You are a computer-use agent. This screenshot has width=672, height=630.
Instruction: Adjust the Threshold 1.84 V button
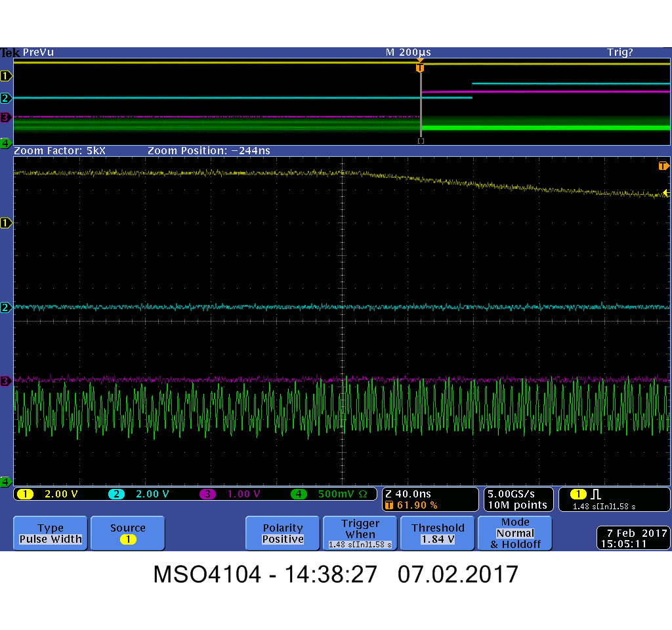coord(438,533)
